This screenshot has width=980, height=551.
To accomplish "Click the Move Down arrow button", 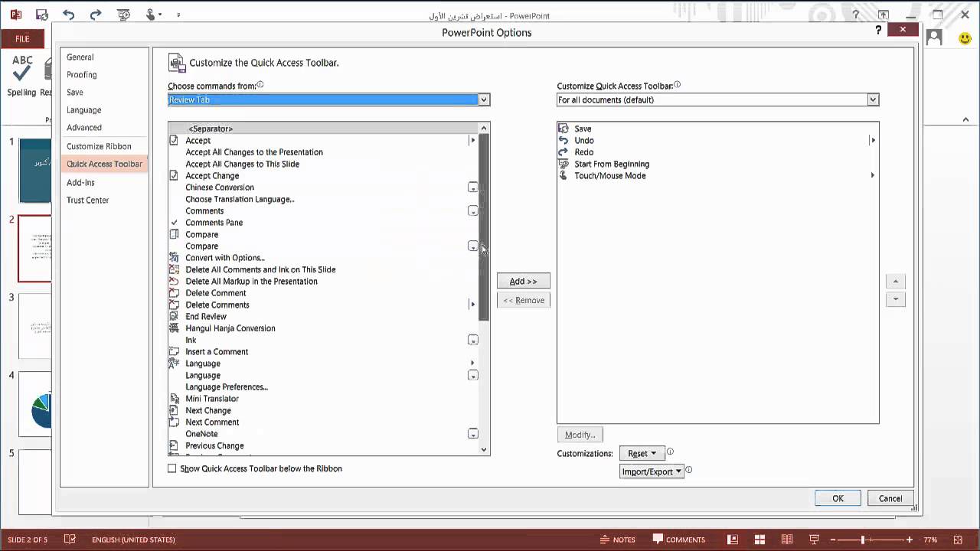I will (895, 299).
